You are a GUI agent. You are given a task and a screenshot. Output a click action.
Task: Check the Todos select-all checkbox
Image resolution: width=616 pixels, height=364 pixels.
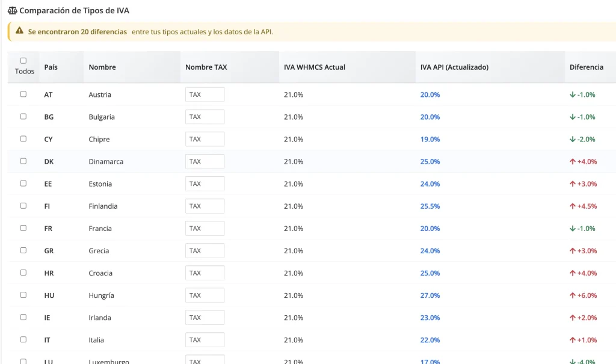(23, 61)
